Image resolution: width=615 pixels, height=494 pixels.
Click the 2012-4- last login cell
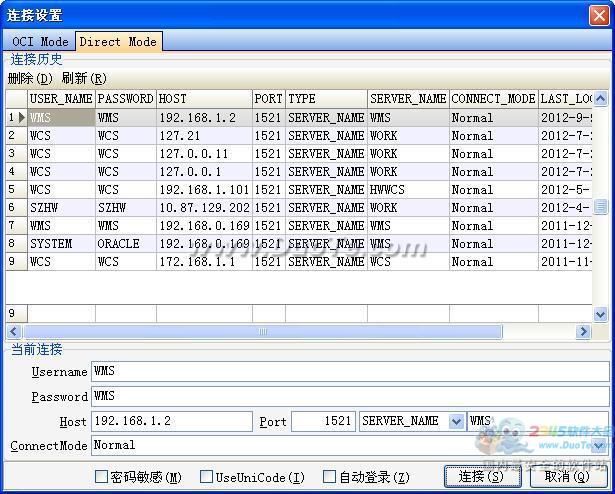pyautogui.click(x=565, y=208)
